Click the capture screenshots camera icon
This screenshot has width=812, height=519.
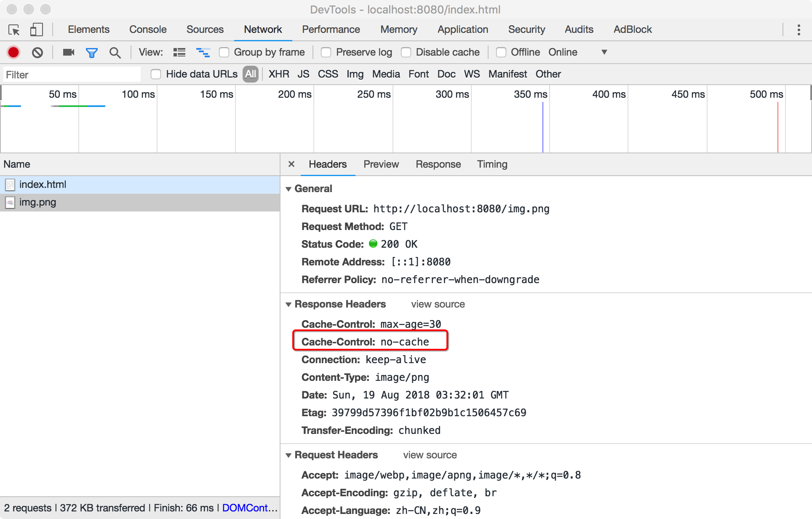(x=68, y=52)
